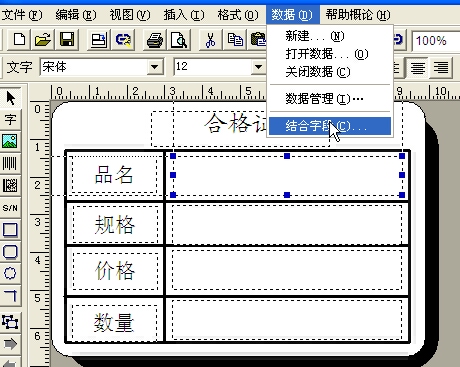
Task: Click the Cut scissors icon
Action: (210, 40)
